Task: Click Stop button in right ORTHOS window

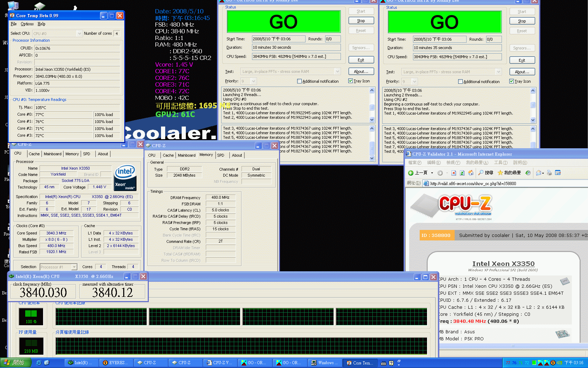Action: tap(522, 21)
